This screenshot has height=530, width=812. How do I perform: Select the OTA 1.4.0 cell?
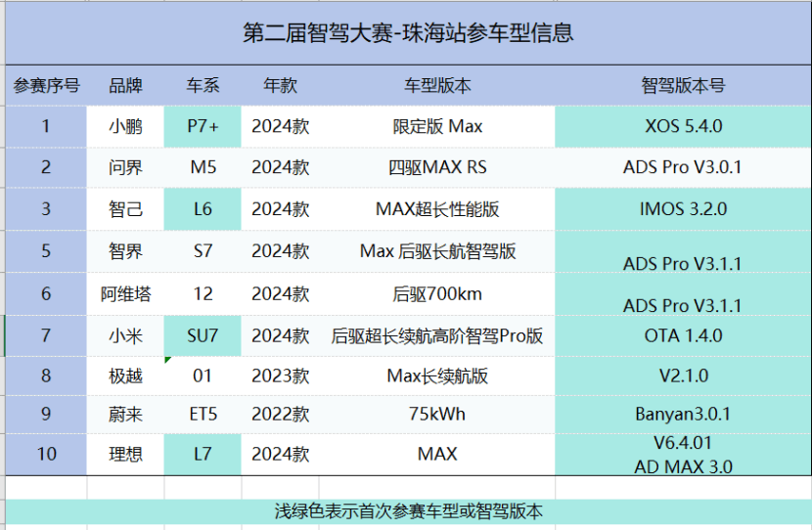tap(683, 336)
